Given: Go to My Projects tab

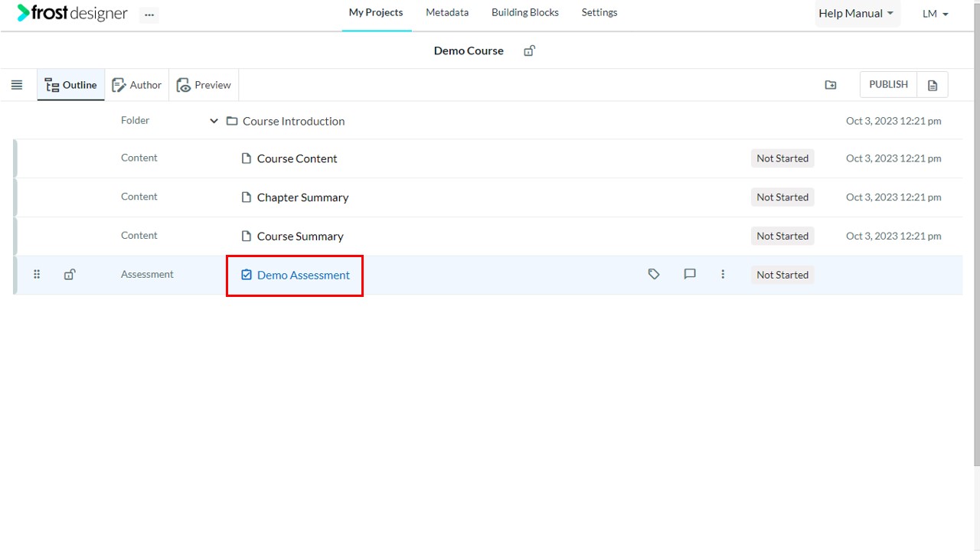Looking at the screenshot, I should tap(376, 13).
